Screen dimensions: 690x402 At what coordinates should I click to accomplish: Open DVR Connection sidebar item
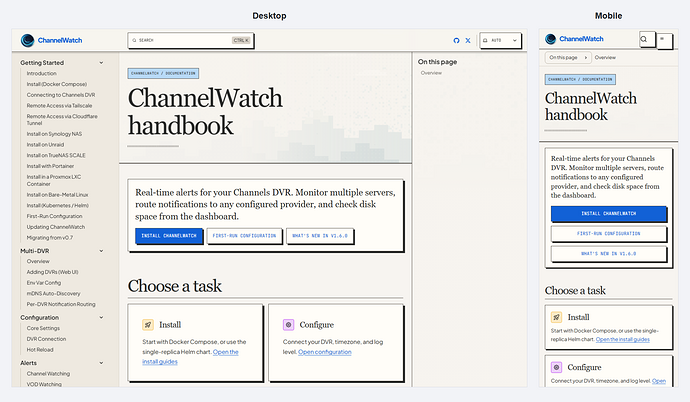46,339
